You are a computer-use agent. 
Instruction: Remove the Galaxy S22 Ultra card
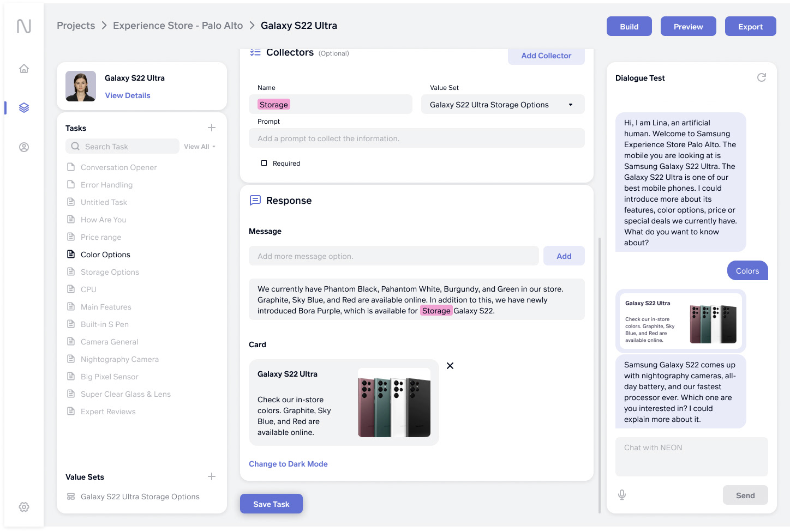click(450, 366)
